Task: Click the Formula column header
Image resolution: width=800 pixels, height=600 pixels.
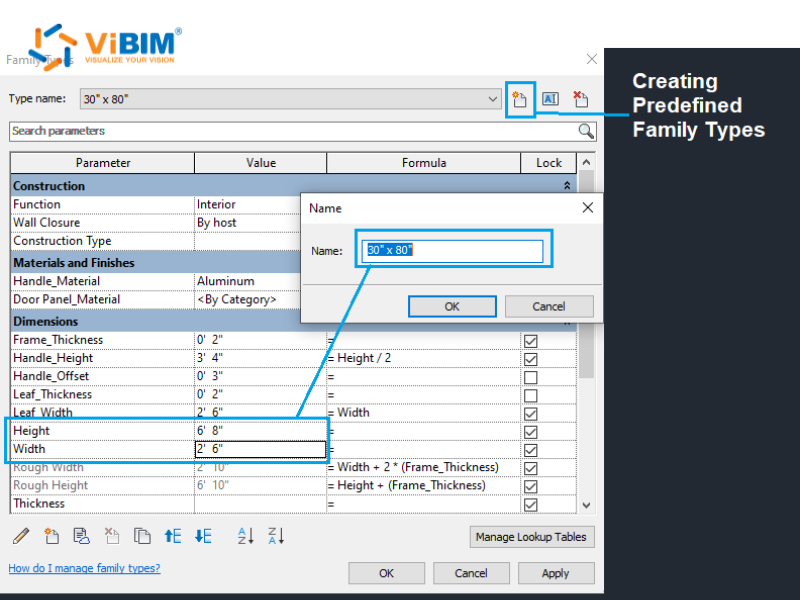Action: click(x=423, y=163)
